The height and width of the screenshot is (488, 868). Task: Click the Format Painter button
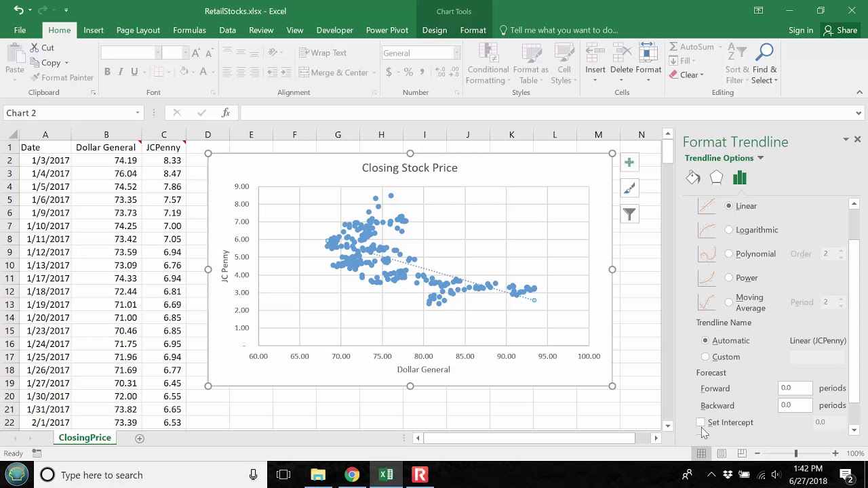click(62, 77)
